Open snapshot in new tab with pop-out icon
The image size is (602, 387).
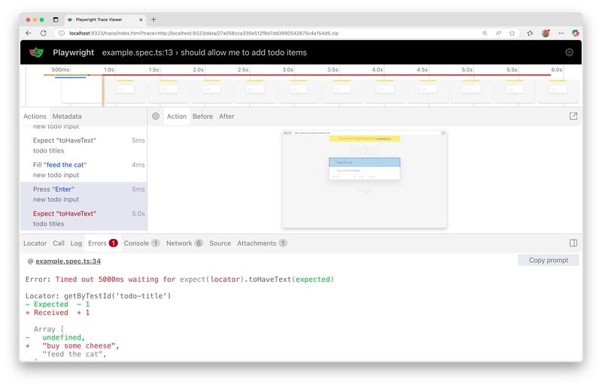coord(573,116)
